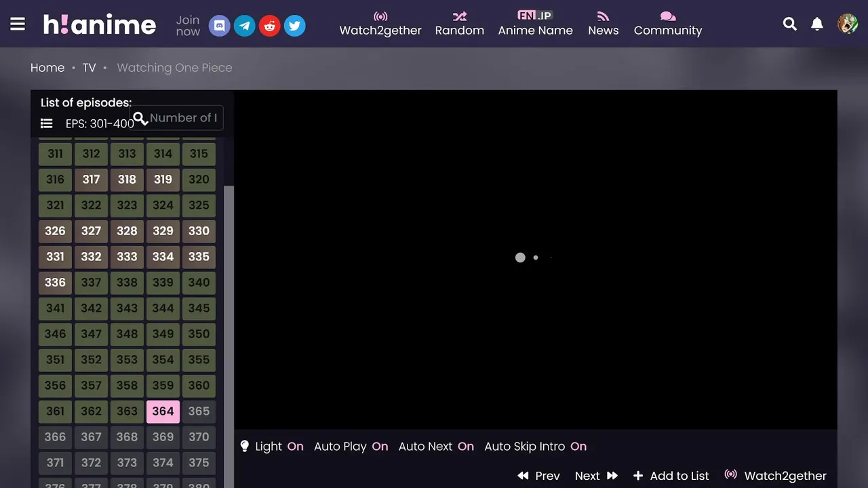Select episode 342
Viewport: 868px width, 488px height.
(91, 308)
